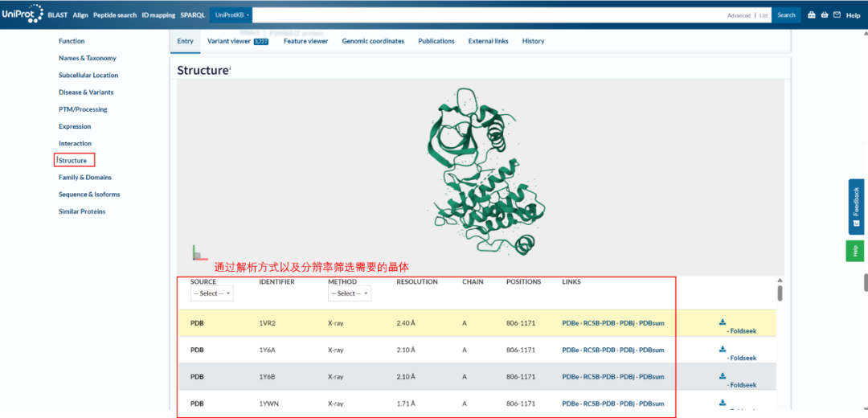Jump to Names & Taxonomy section
Screen dimensions: 868x418
pos(88,58)
